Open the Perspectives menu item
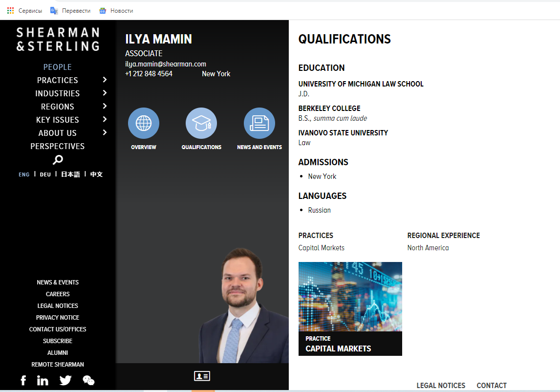The height and width of the screenshot is (392, 560). point(57,146)
